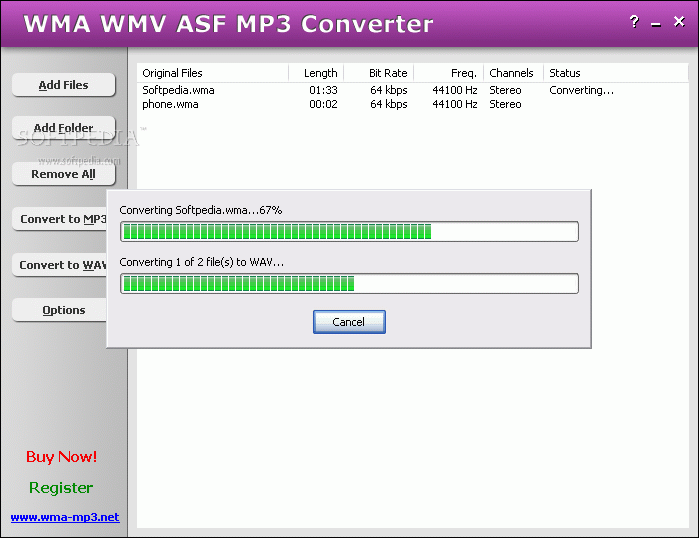The width and height of the screenshot is (699, 538).
Task: Click 'Converting 1 of 2 file(s)' label
Action: (x=201, y=262)
